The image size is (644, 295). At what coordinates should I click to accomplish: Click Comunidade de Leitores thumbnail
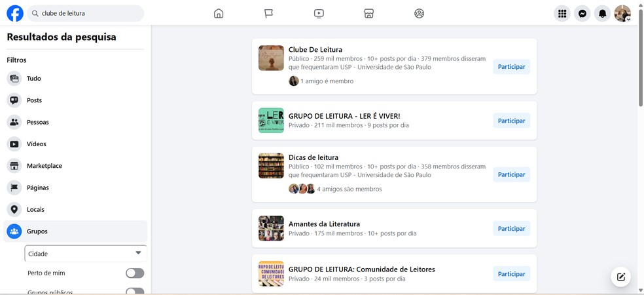click(271, 273)
